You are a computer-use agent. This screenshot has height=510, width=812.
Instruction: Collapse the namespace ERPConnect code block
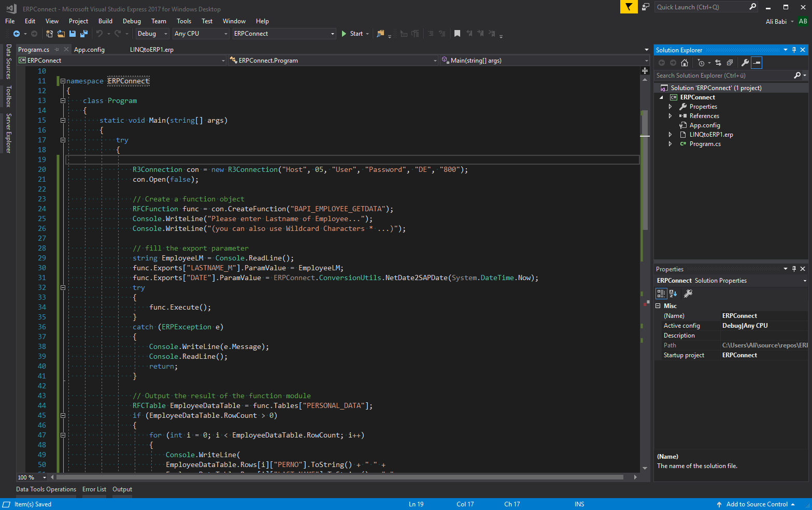[x=63, y=81]
